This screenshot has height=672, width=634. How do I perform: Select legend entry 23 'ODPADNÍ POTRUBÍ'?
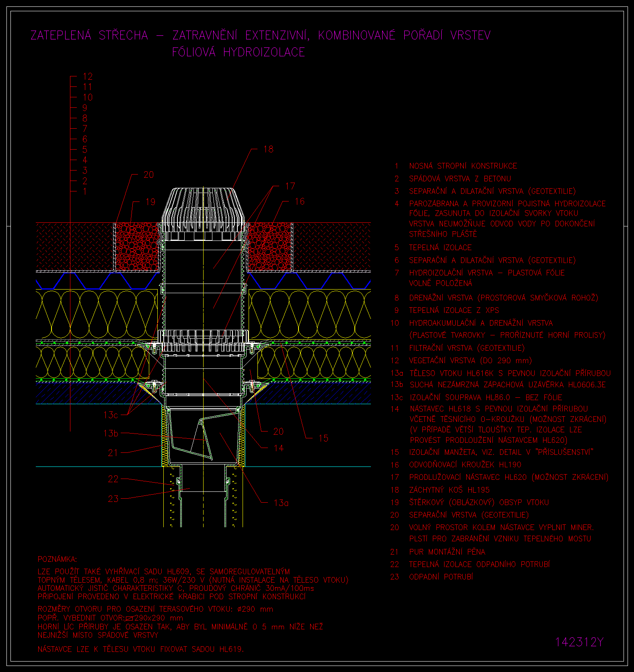tap(441, 577)
